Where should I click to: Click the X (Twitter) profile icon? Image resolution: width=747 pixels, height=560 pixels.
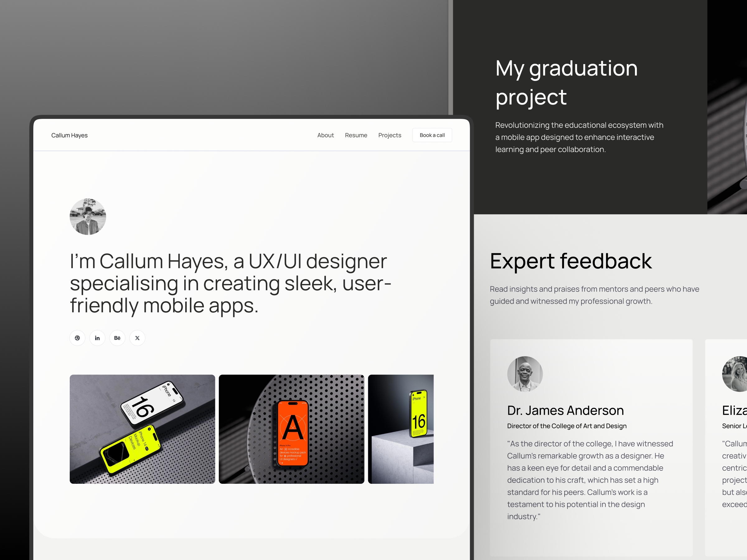tap(137, 337)
